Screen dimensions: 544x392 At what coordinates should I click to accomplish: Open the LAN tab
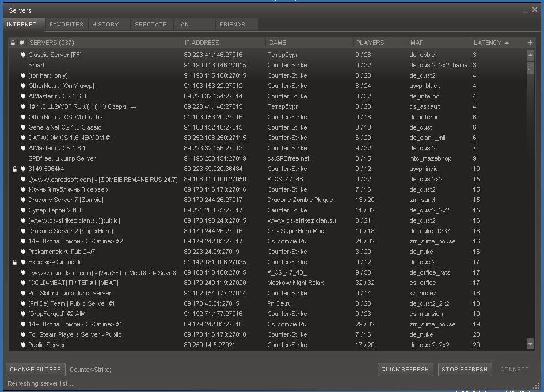click(195, 25)
